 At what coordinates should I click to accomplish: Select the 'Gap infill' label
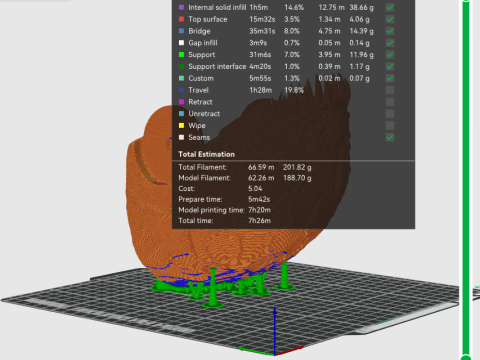pyautogui.click(x=203, y=43)
